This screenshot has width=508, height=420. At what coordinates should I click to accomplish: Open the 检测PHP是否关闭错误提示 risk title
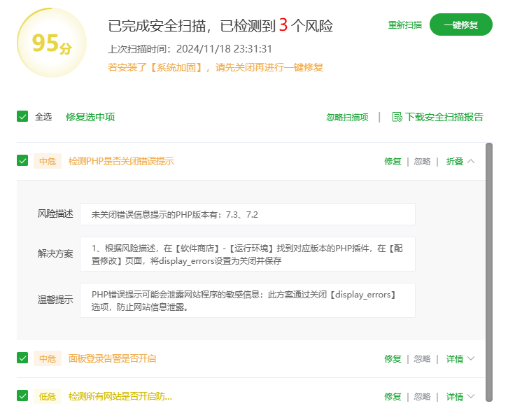(x=121, y=161)
